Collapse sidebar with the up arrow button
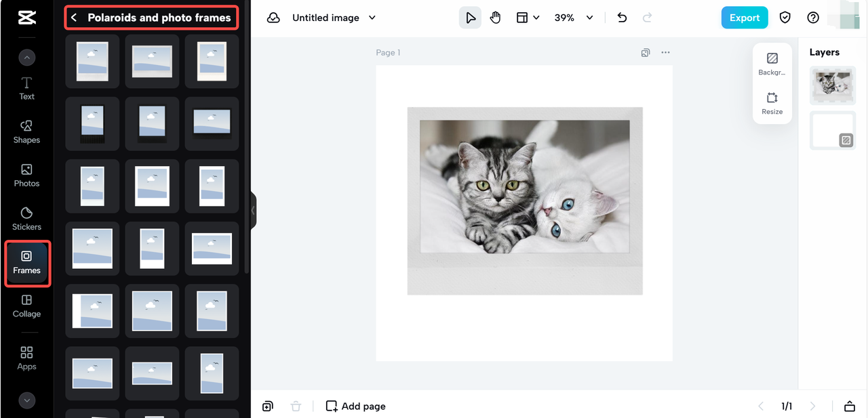 (x=26, y=58)
